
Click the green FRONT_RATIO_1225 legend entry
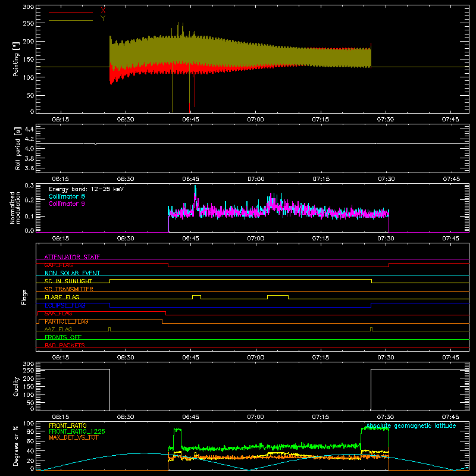click(x=77, y=431)
